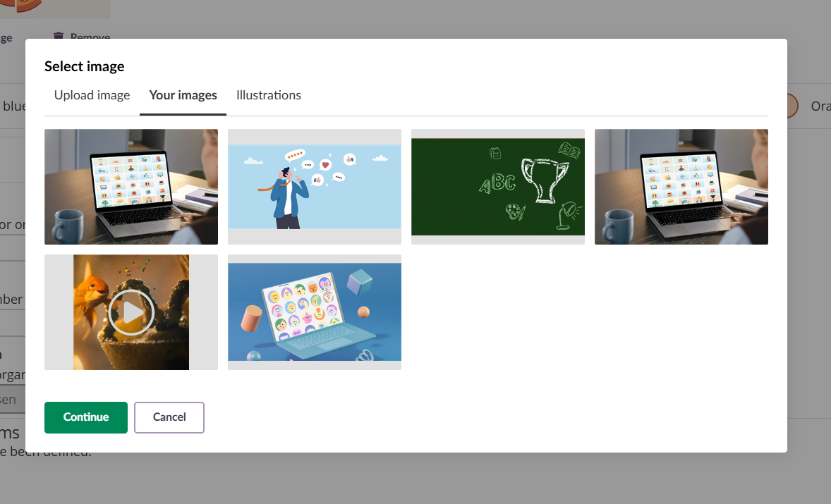Select the 3D laptop with avatars illustration
831x504 pixels.
click(315, 312)
